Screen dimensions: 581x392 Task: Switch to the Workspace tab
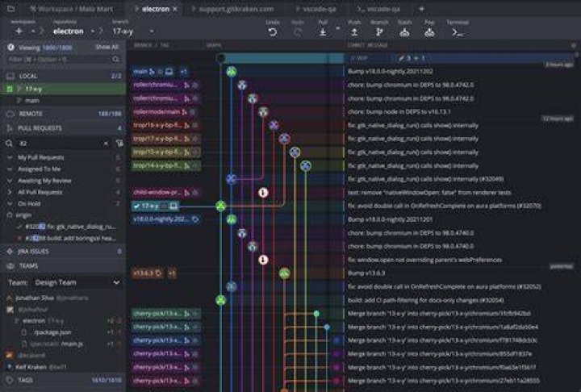[x=72, y=9]
